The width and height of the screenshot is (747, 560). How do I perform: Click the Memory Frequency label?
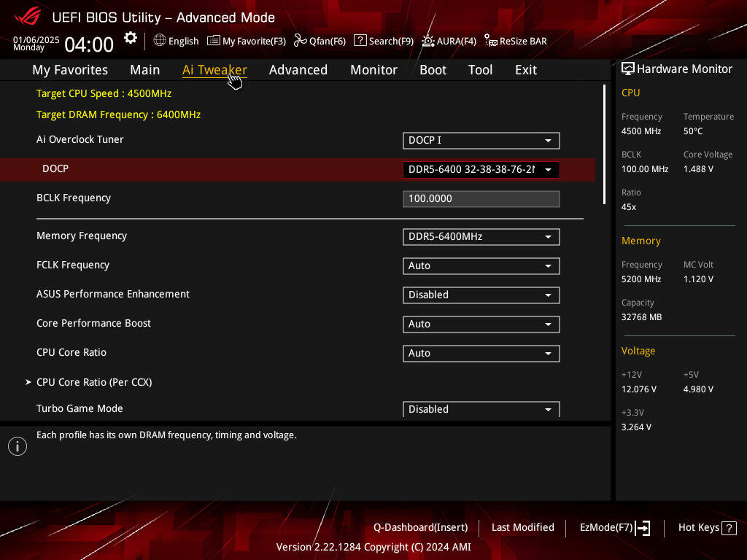pyautogui.click(x=82, y=236)
